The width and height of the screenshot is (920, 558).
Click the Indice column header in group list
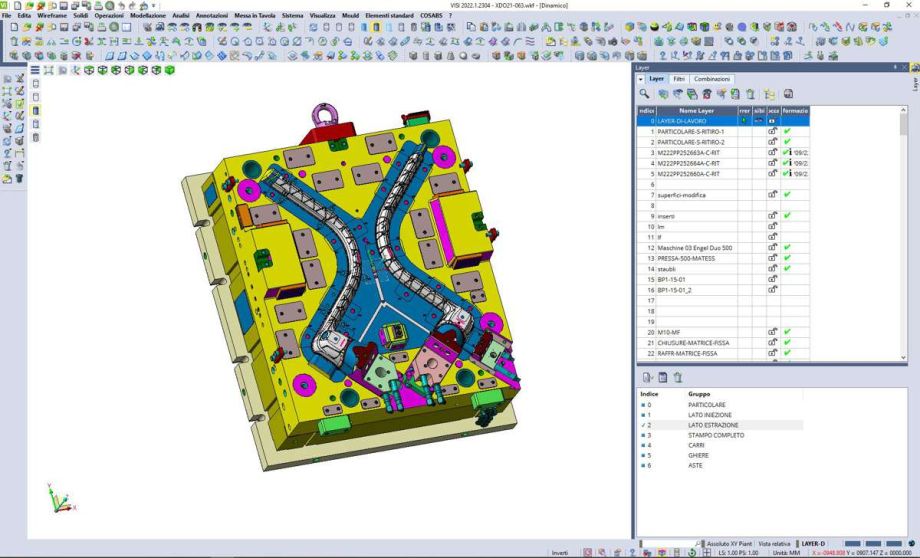tap(649, 394)
